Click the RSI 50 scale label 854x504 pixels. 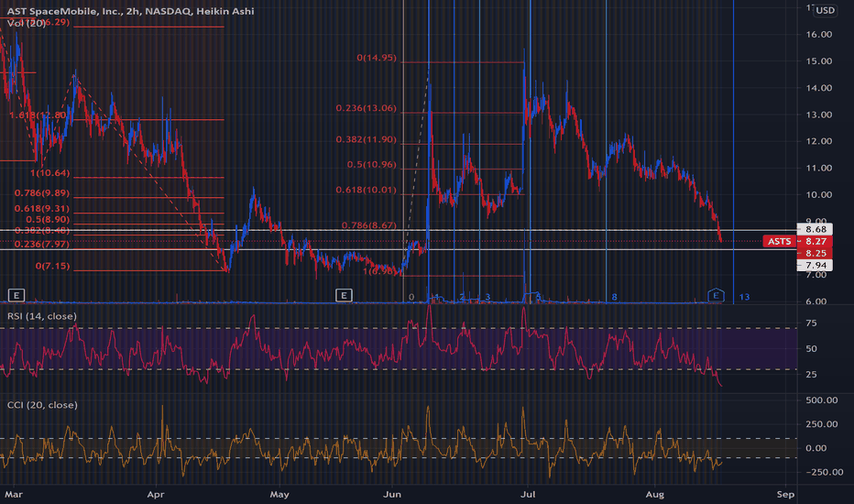[811, 349]
